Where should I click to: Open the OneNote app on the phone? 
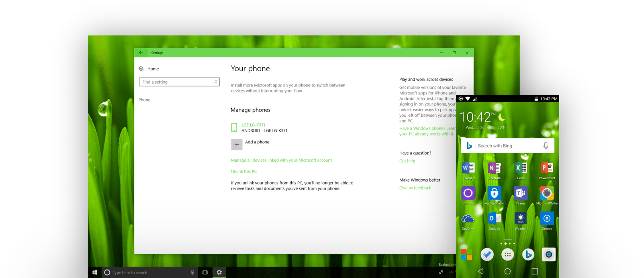coord(495,168)
